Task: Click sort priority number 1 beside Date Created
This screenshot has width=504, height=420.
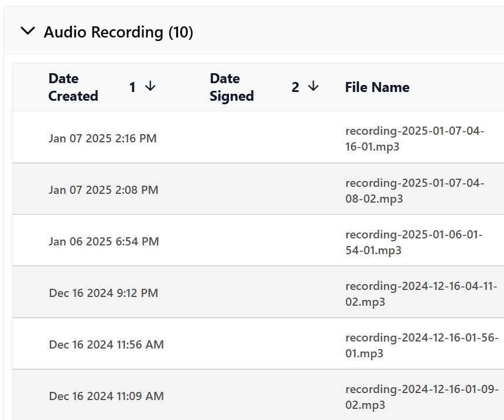Action: [132, 87]
